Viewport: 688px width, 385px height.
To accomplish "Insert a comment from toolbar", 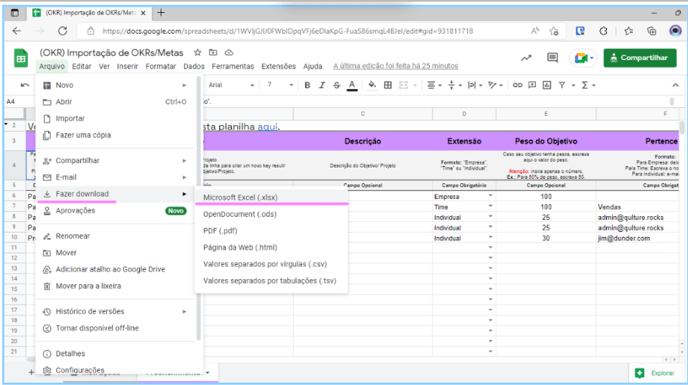I will click(532, 85).
